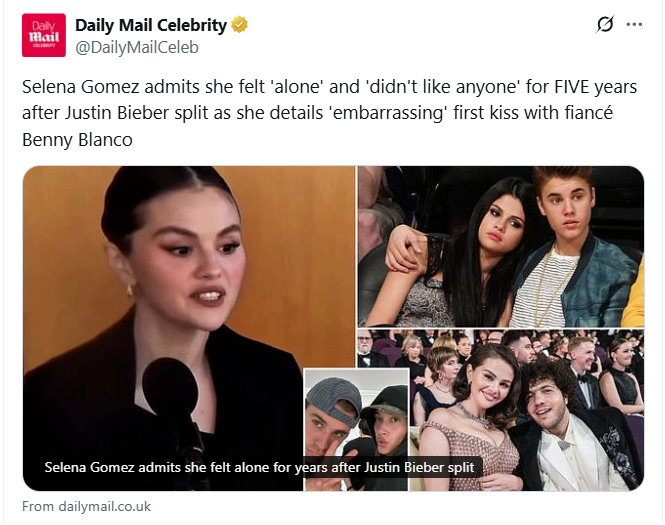This screenshot has width=665, height=525.
Task: Click the tweet's main text body
Action: click(330, 114)
